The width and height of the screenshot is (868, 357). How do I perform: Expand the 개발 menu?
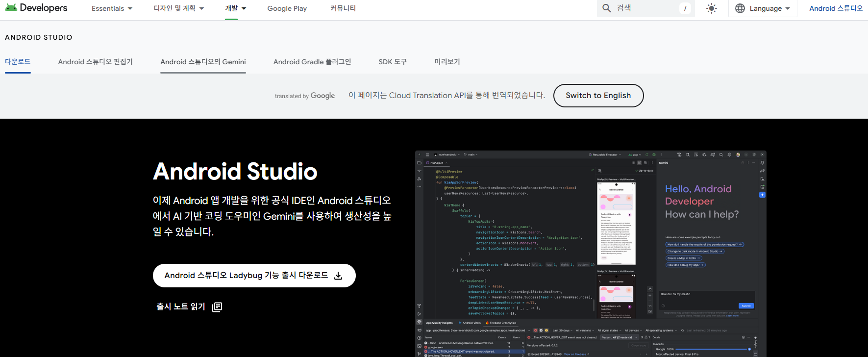[236, 8]
